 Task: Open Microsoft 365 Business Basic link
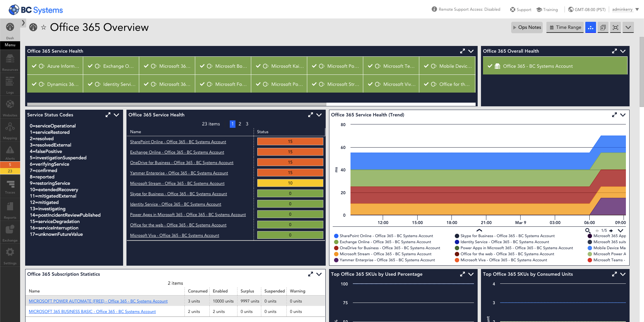(92, 312)
